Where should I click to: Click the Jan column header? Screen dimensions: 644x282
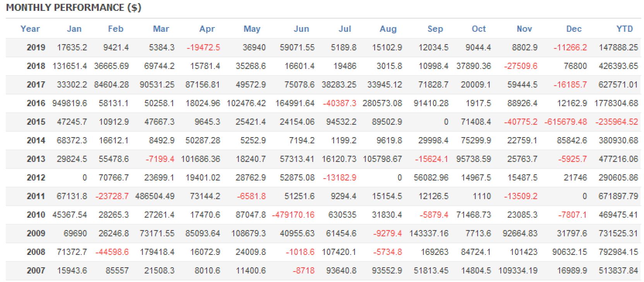[74, 29]
